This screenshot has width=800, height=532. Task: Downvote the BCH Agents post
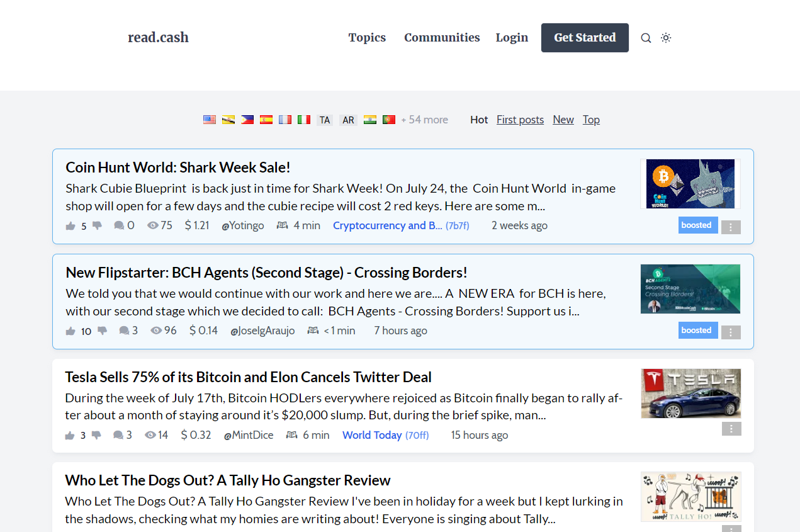[x=102, y=331]
